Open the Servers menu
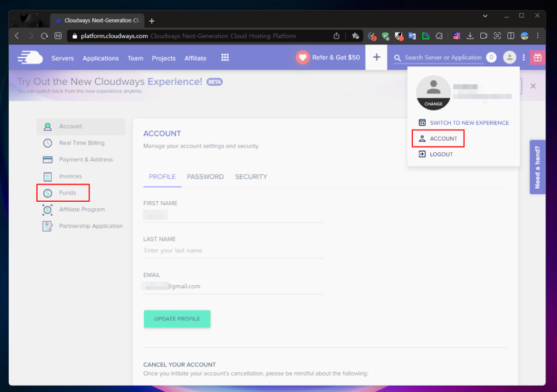 62,58
